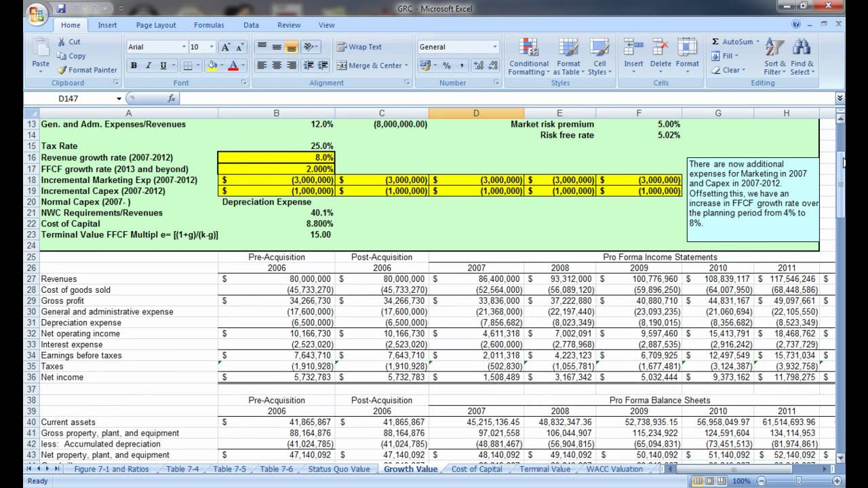
Task: Open Sort & Filter menu
Action: point(775,57)
